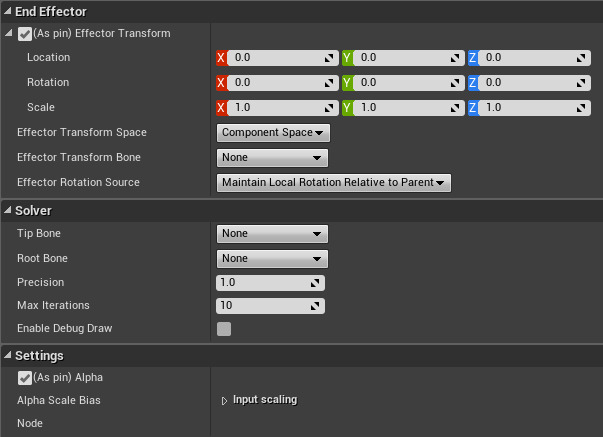Collapse the Settings category header
603x437 pixels.
coord(8,356)
